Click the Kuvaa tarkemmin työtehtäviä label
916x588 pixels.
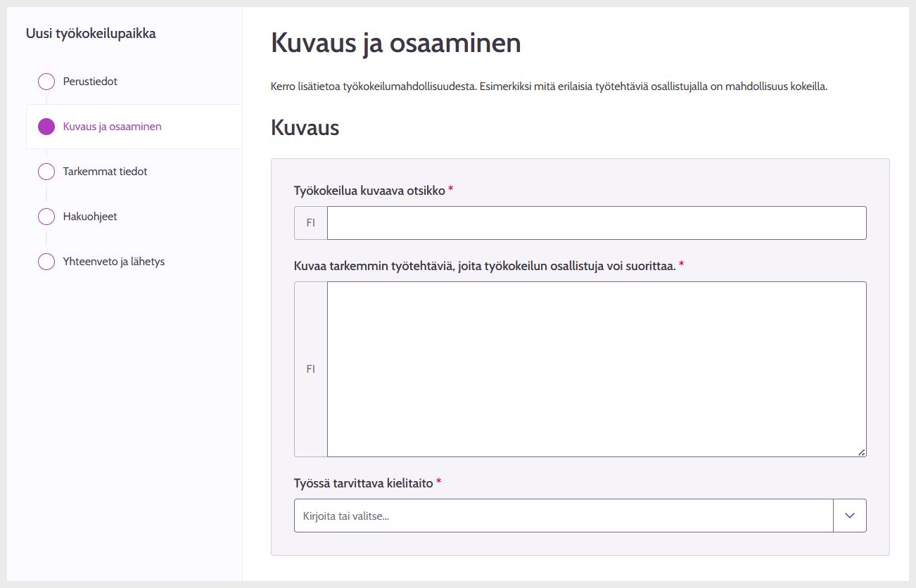click(x=485, y=266)
